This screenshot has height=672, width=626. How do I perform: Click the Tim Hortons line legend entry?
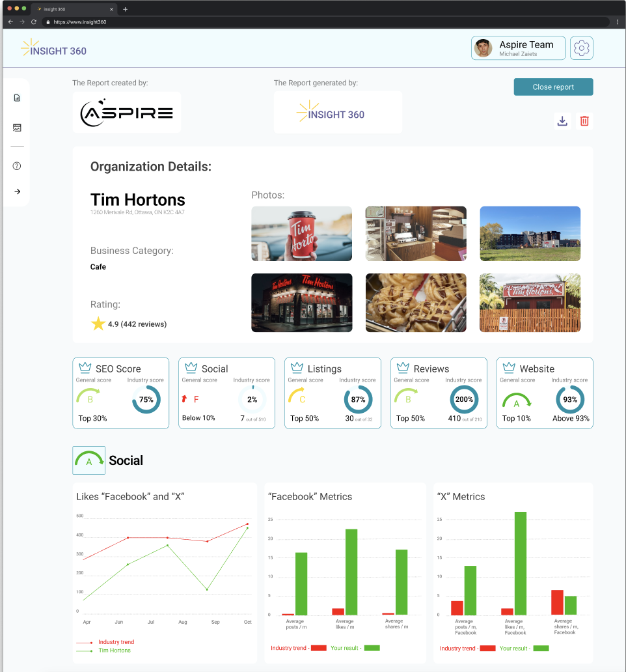click(x=103, y=651)
